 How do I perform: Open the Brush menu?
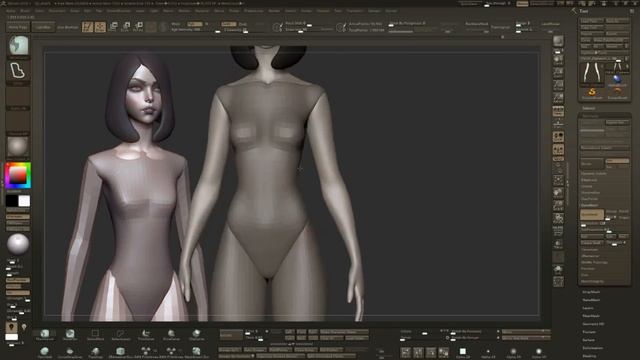[25, 11]
